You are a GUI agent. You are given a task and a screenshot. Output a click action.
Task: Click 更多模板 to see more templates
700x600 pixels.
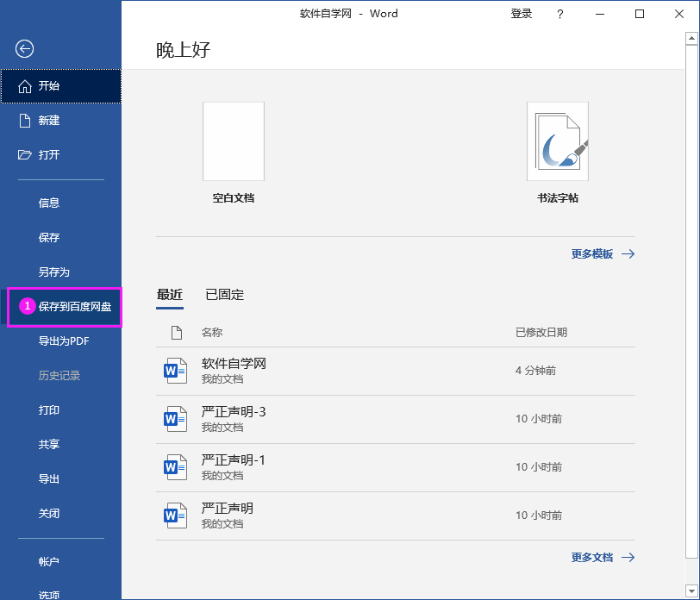(594, 253)
